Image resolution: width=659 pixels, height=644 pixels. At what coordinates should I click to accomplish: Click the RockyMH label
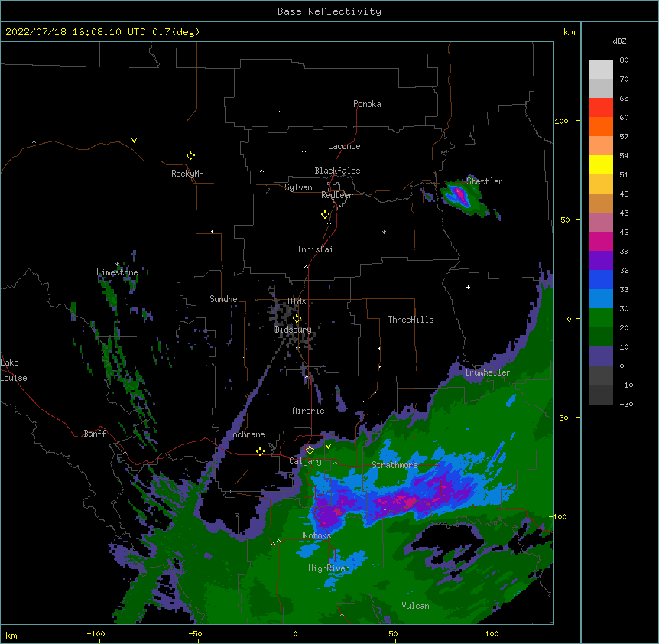[187, 174]
